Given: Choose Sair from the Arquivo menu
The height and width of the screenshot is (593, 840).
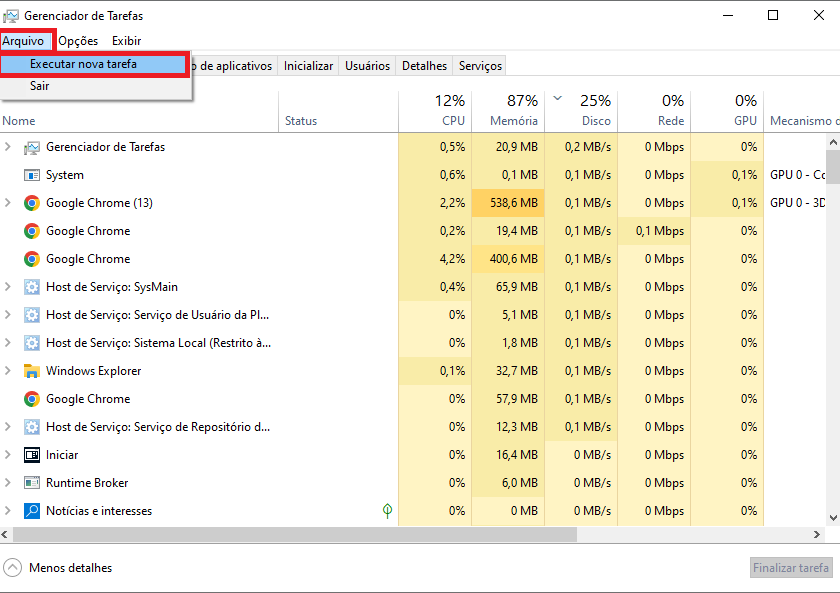Looking at the screenshot, I should point(95,86).
